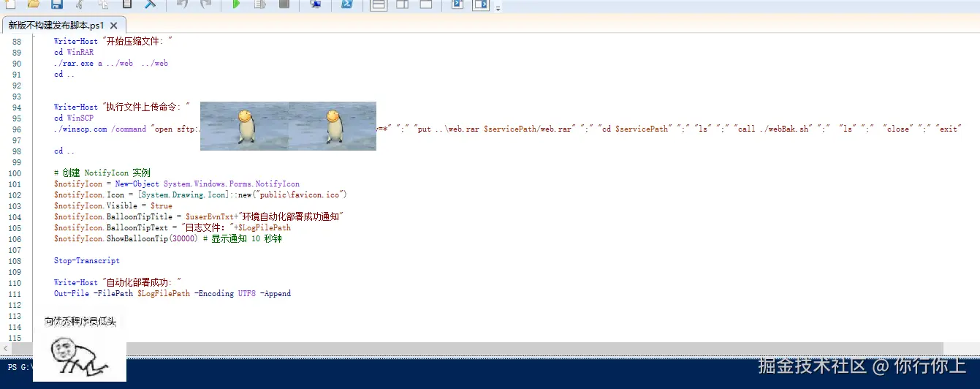Image resolution: width=980 pixels, height=389 pixels.
Task: Click the Stop-Transcript line in the editor
Action: (86, 260)
